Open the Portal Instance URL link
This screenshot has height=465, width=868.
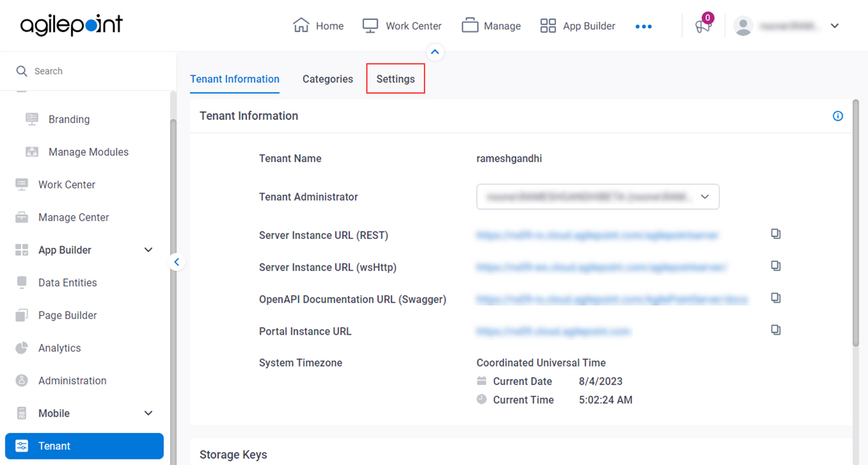click(x=553, y=331)
